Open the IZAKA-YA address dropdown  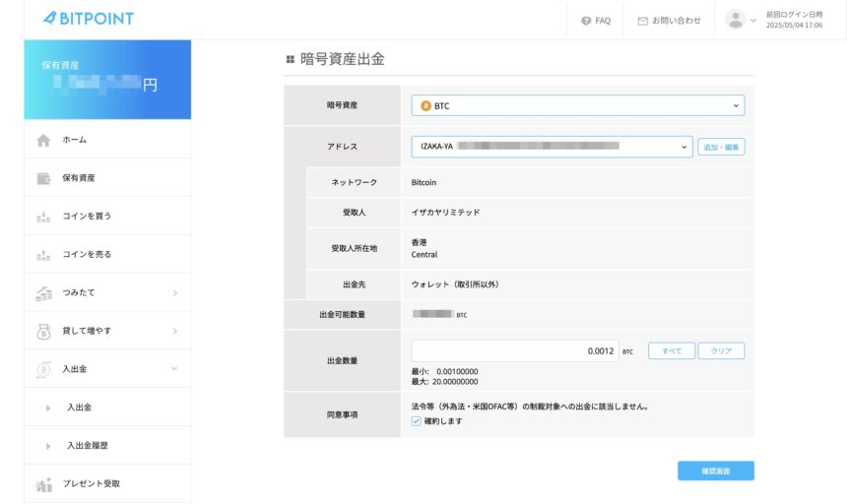click(553, 147)
